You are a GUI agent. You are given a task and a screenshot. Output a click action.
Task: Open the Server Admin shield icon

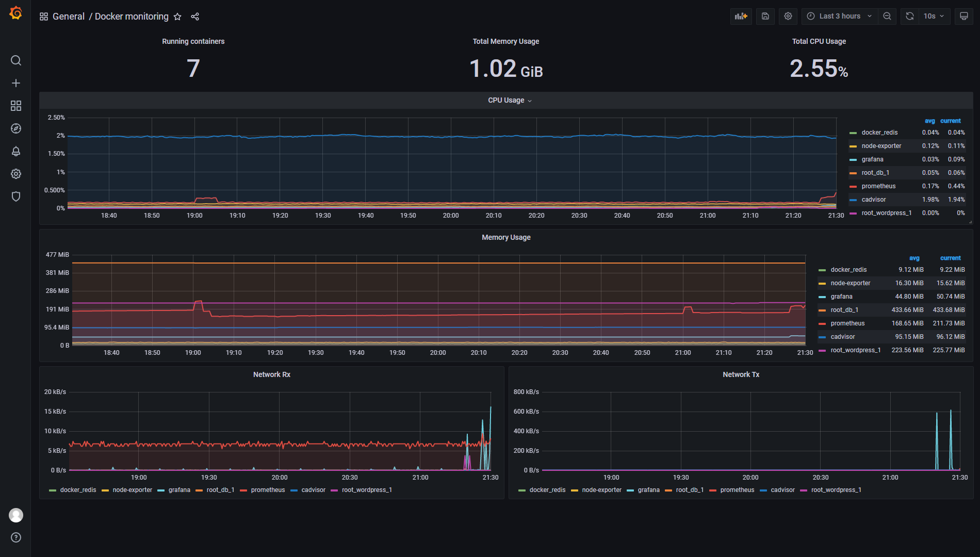[x=16, y=196]
